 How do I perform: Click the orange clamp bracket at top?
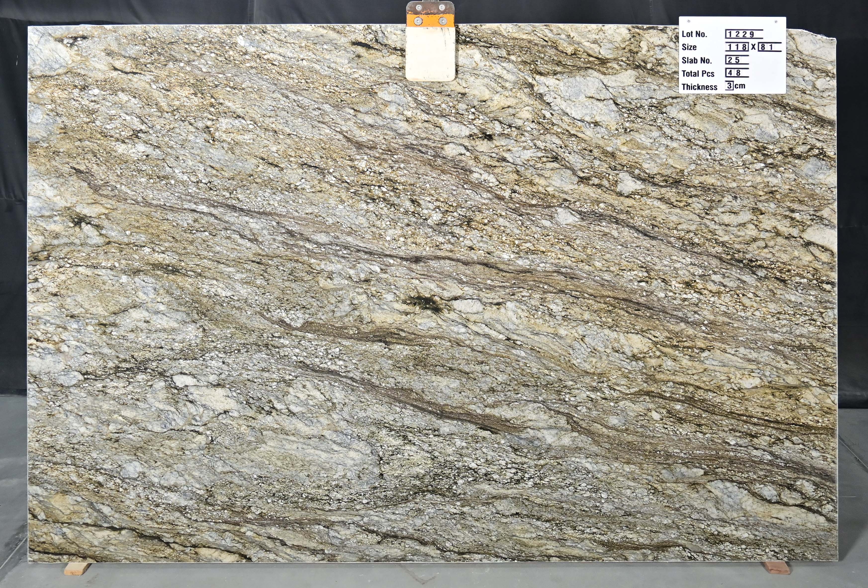(430, 21)
